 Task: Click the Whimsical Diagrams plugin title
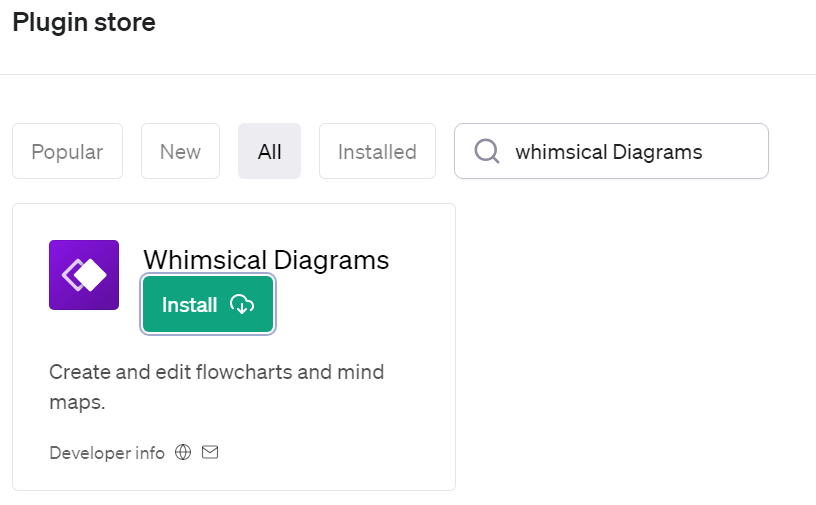[266, 259]
